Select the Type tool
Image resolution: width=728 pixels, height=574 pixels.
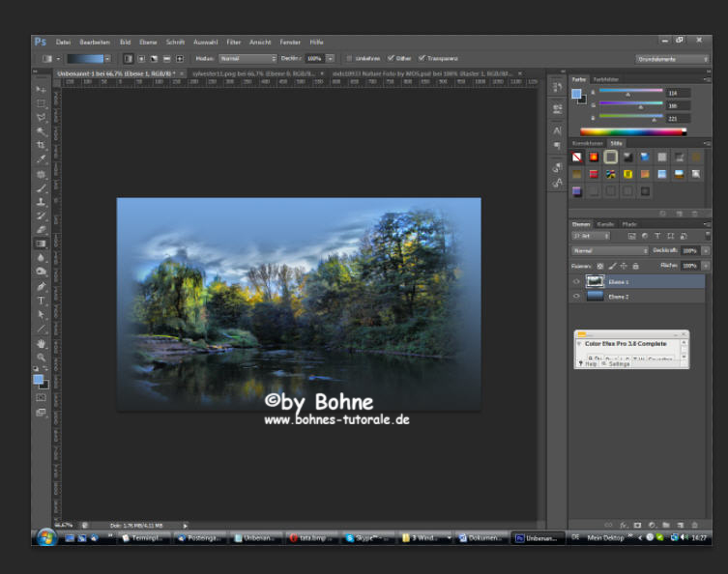[x=42, y=301]
